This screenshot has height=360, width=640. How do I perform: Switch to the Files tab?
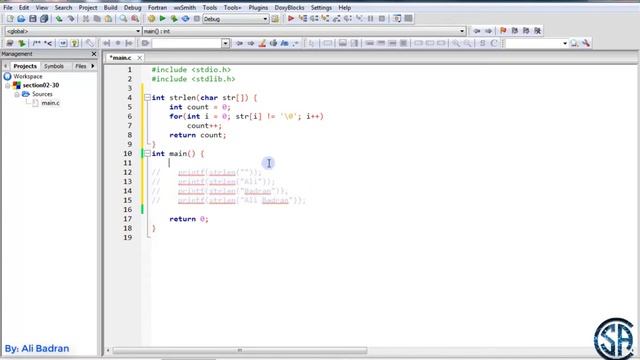[x=80, y=66]
